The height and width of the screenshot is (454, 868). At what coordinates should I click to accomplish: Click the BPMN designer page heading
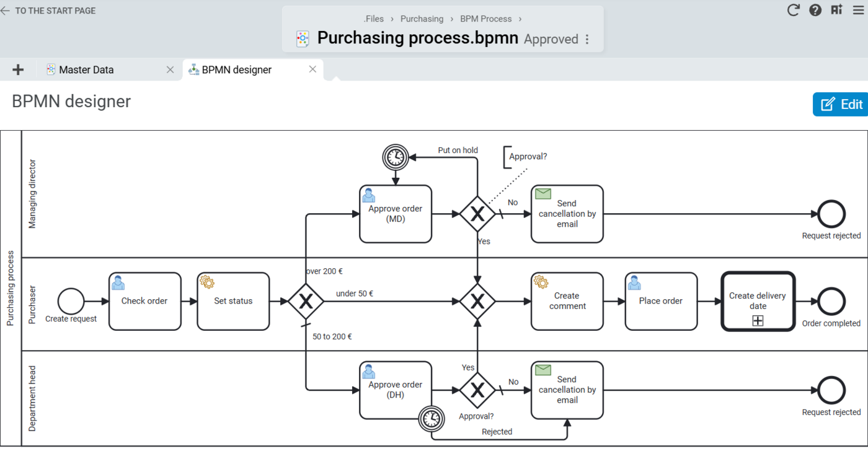(71, 102)
